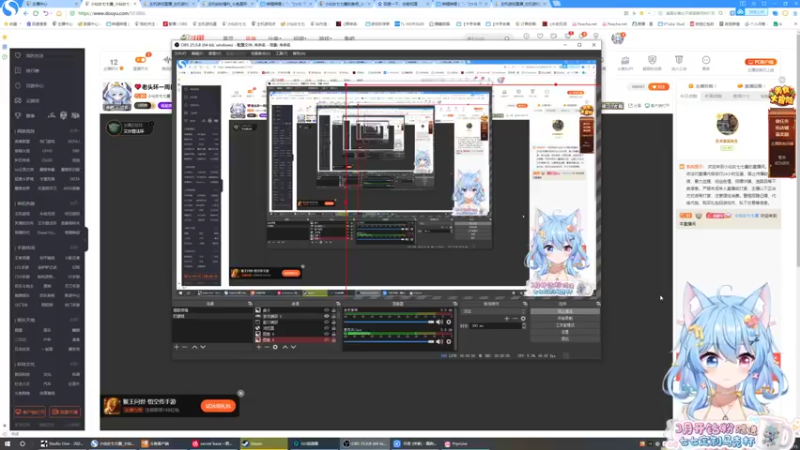Open the 工具 menu in OBS
The image size is (800, 450).
[281, 53]
